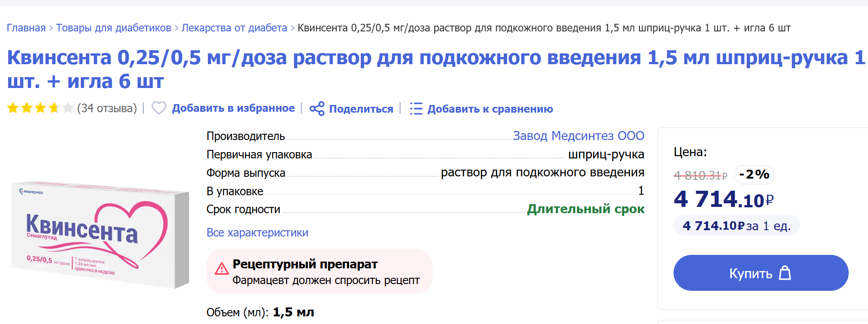Viewport: 868px width, 324px height.
Task: Open the Завод Медсинтез ООО manufacturer link
Action: pos(579,136)
